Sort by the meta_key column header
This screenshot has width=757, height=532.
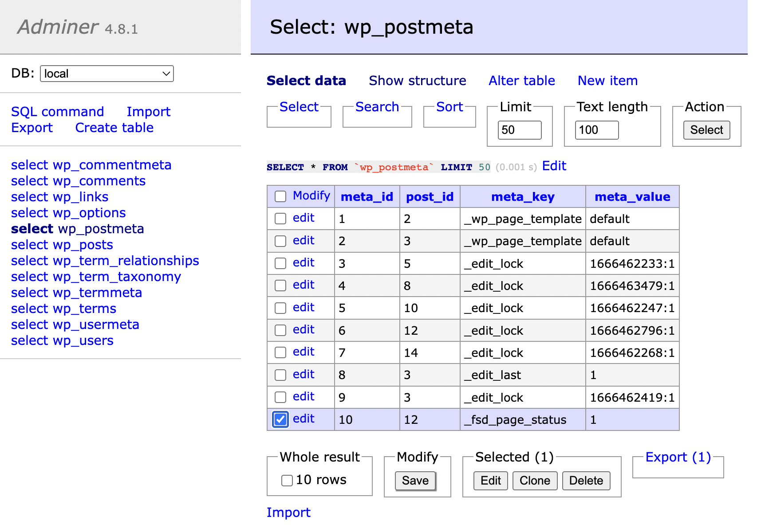click(523, 197)
